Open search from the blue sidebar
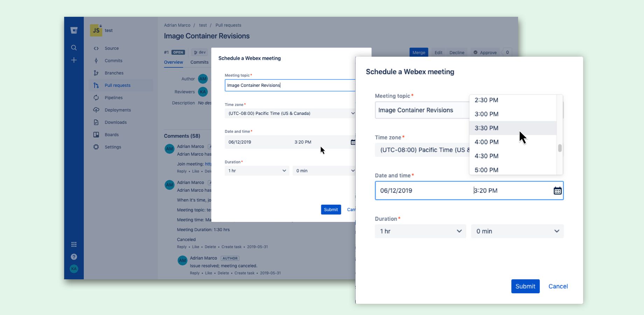This screenshot has width=644, height=315. coord(74,48)
